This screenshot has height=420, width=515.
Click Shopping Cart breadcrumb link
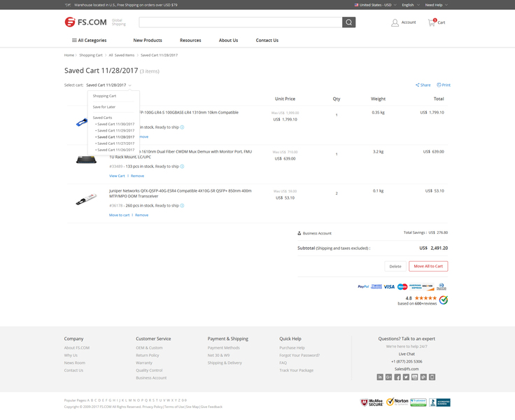click(91, 55)
